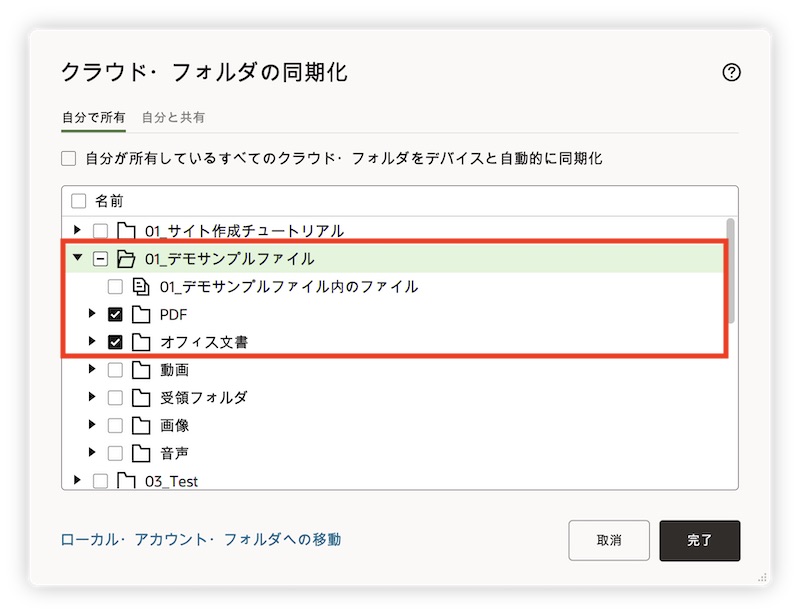Viewport: 800px width, 615px height.
Task: Click the open folder icon for 01_デモサンプルファイル
Action: click(x=126, y=259)
